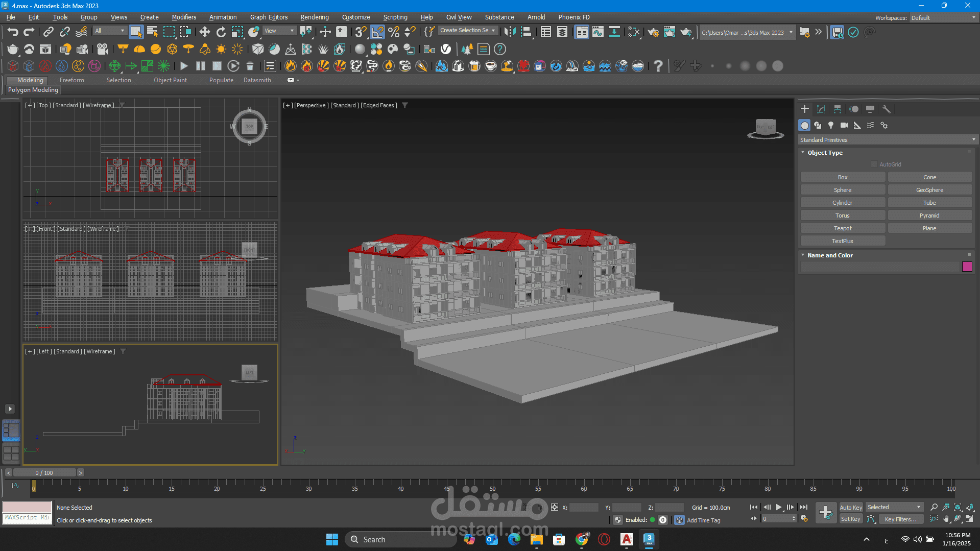Click the Cylinder primitive button
980x551 pixels.
click(843, 203)
